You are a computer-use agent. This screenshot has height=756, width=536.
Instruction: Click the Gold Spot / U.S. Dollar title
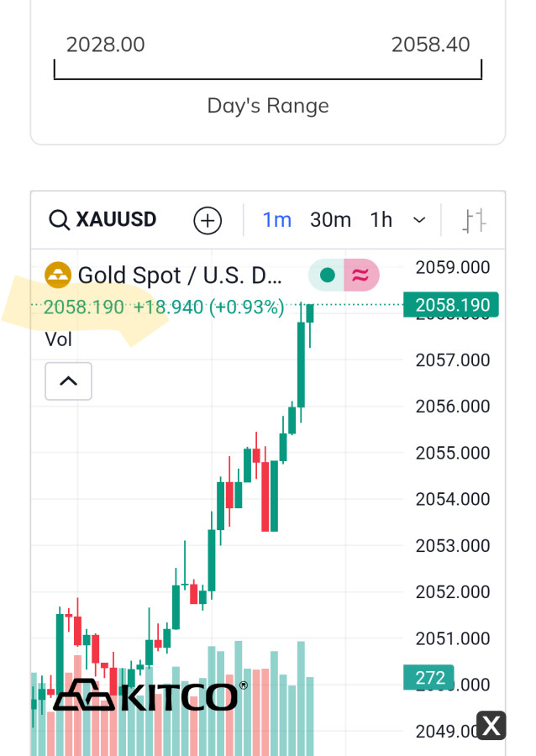(180, 276)
